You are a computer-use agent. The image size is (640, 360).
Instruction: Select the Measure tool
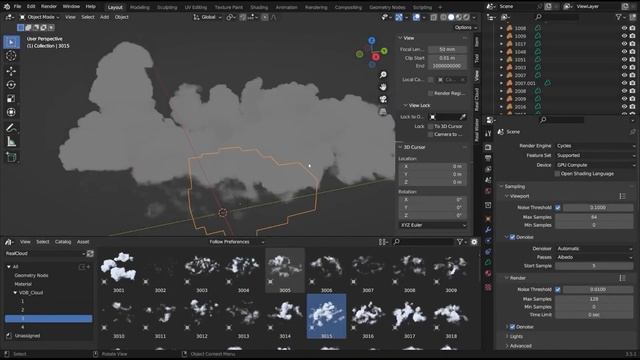[x=11, y=142]
